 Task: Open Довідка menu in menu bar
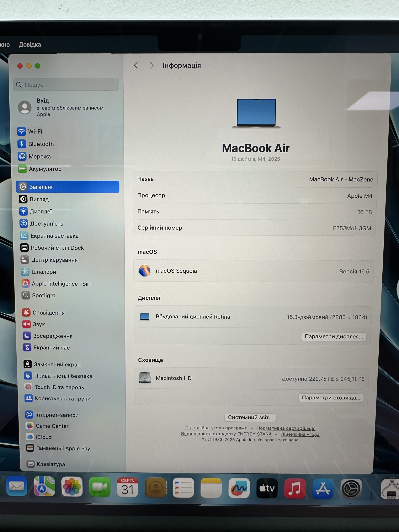click(30, 44)
